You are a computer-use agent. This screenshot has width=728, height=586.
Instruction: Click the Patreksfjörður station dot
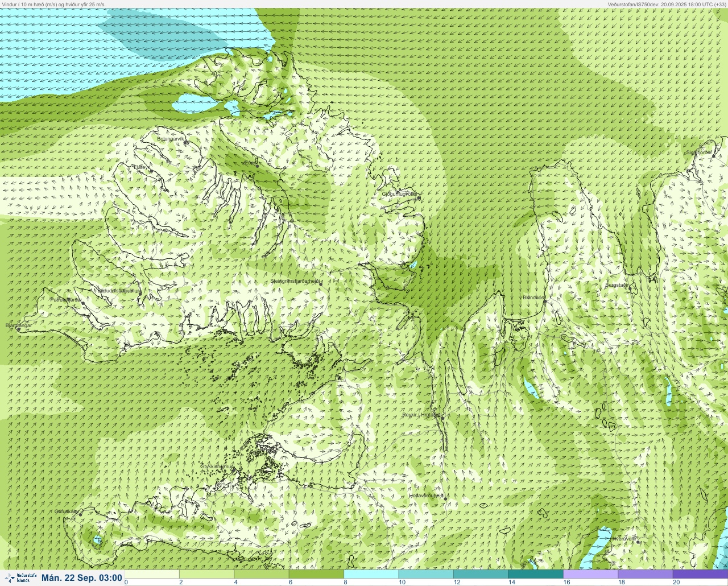(x=83, y=303)
